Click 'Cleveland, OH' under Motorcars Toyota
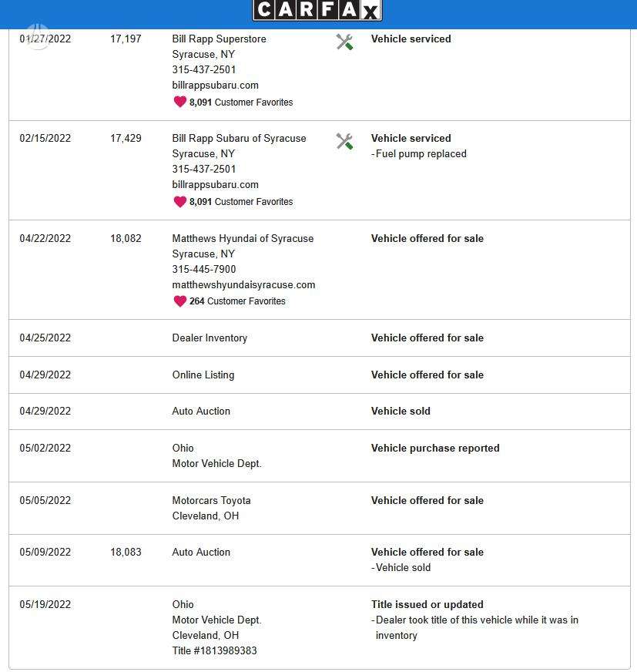The height and width of the screenshot is (672, 637). tap(205, 516)
